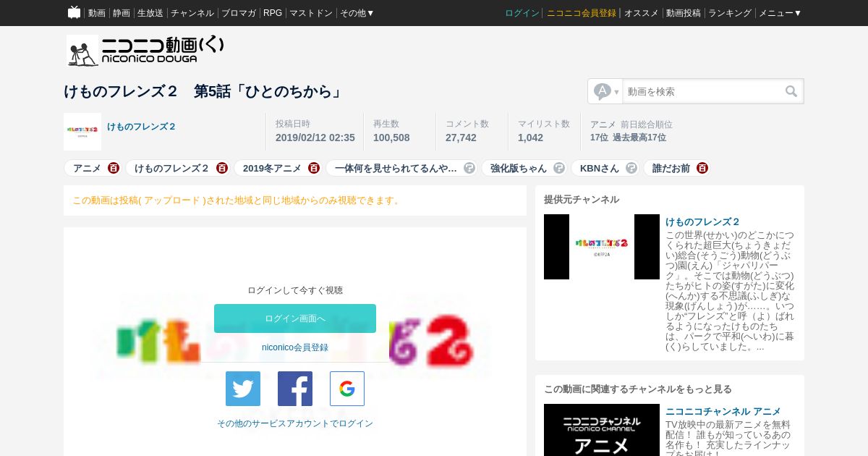Log in with the Google icon
The height and width of the screenshot is (456, 868).
click(x=347, y=389)
